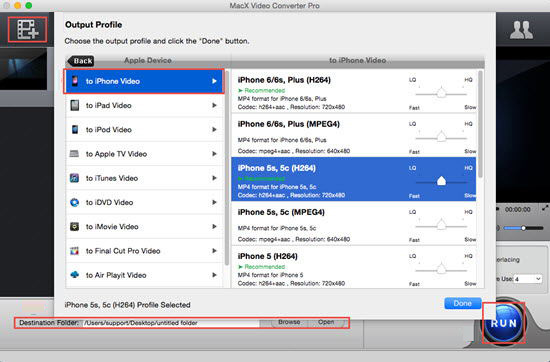Select the to Final Cut Pro Video category
The image size is (550, 362).
pyautogui.click(x=144, y=251)
